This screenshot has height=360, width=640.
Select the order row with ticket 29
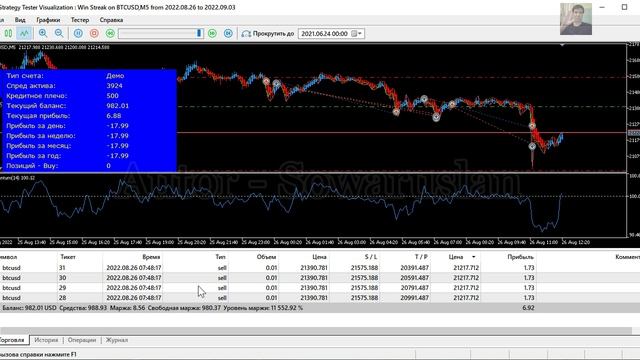[x=320, y=288]
